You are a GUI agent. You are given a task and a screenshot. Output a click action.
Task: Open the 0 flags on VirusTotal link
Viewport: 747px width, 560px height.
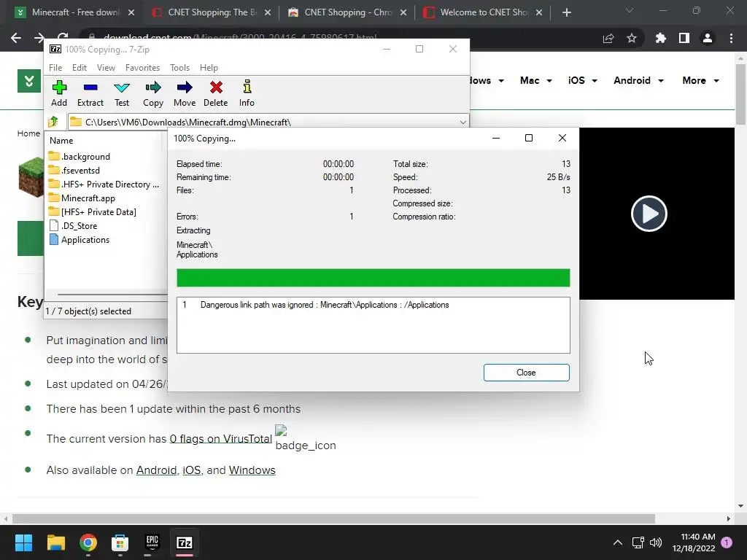220,438
